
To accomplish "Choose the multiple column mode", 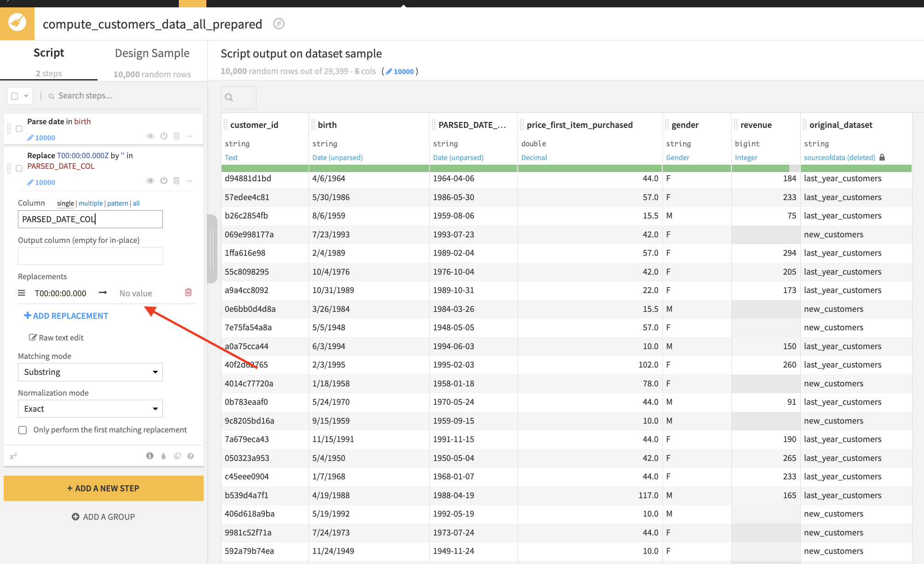I will (x=91, y=203).
